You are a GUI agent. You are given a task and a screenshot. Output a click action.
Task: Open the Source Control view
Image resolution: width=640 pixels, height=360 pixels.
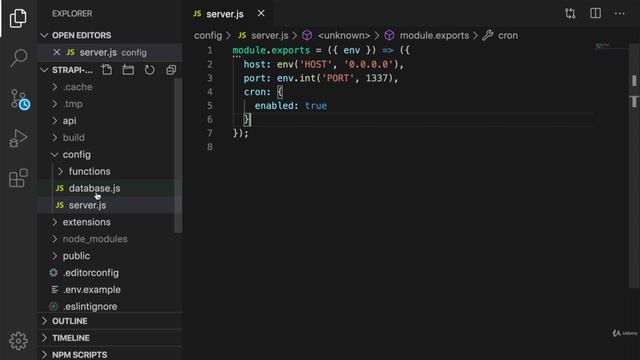click(19, 99)
